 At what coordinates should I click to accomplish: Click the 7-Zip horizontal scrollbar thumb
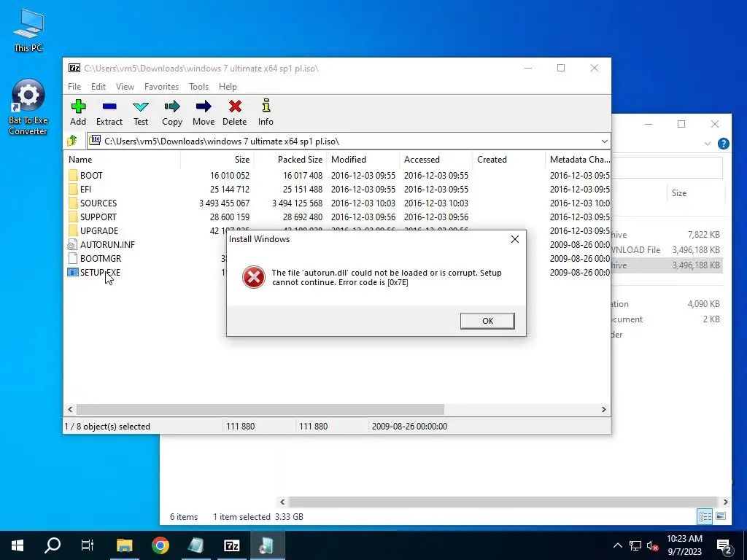260,409
